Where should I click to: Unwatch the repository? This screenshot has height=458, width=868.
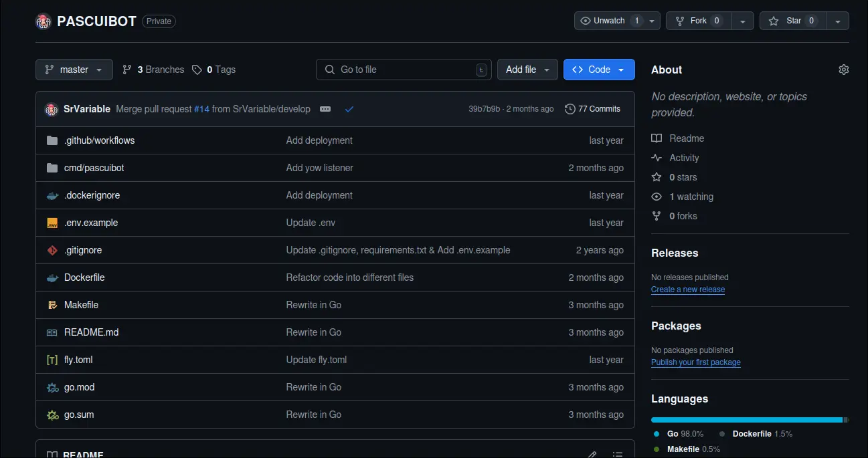[610, 20]
